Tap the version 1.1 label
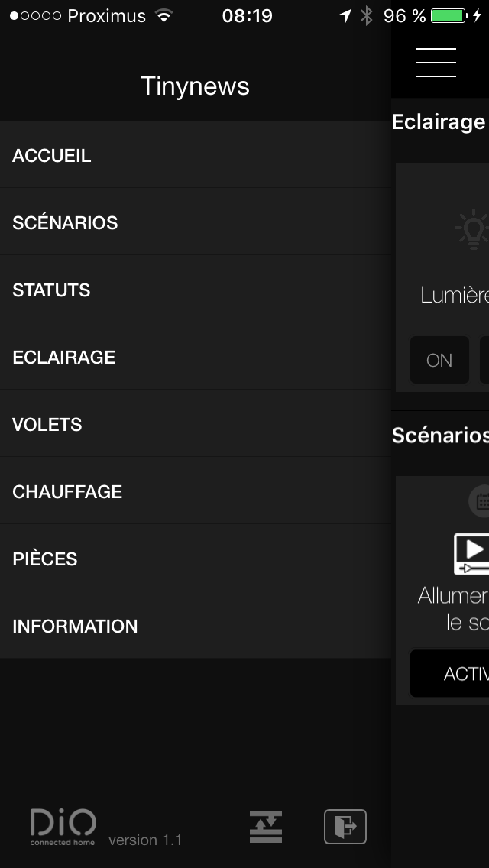This screenshot has height=868, width=489. (145, 840)
